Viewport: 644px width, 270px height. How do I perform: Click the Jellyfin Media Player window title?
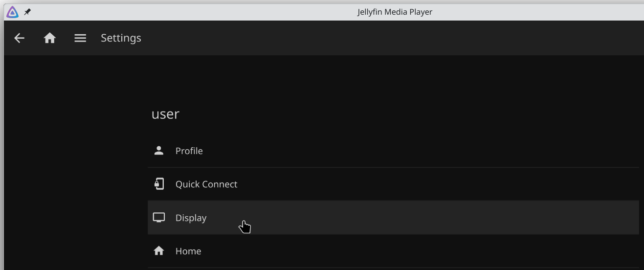395,12
